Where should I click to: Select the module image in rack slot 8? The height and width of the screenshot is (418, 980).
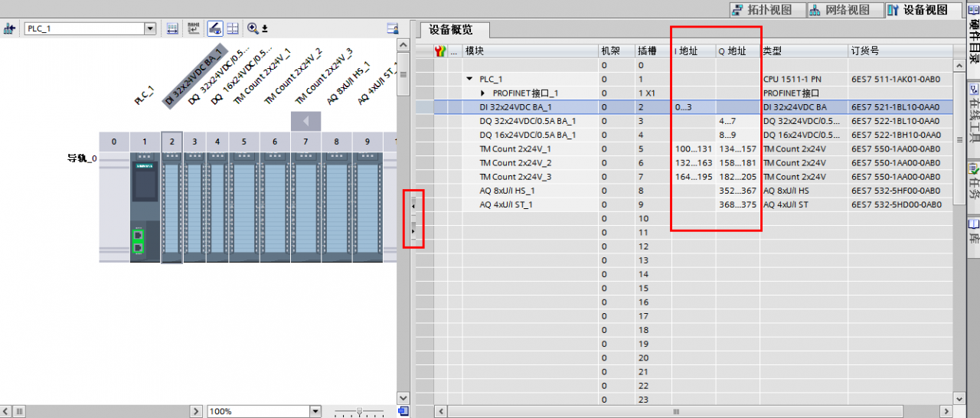click(336, 207)
